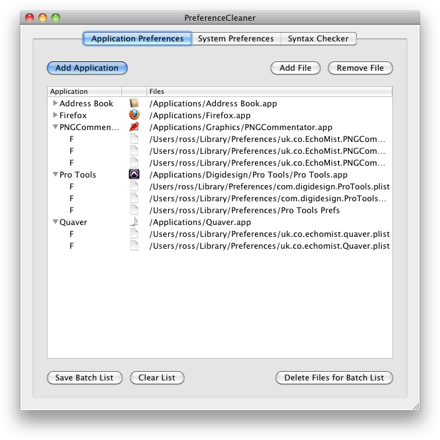Collapse the Pro Tools tree row

point(55,174)
